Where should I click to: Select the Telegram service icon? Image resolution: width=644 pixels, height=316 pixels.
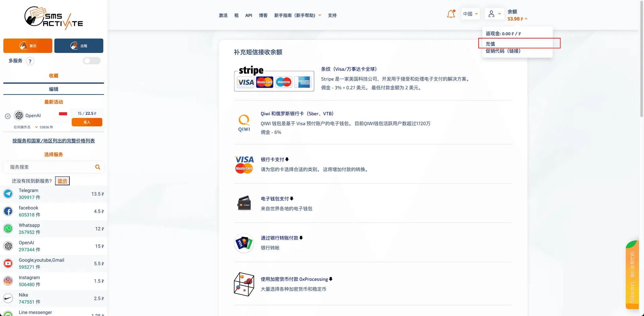tap(8, 194)
